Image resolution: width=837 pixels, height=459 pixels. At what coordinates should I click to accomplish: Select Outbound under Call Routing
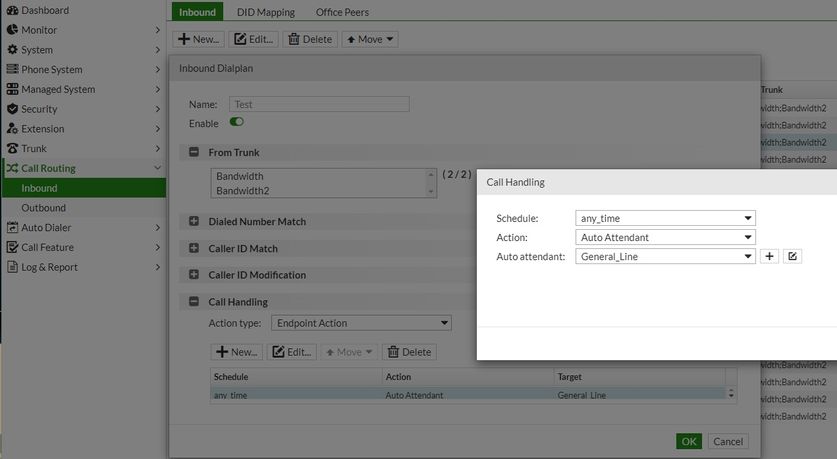[84, 208]
